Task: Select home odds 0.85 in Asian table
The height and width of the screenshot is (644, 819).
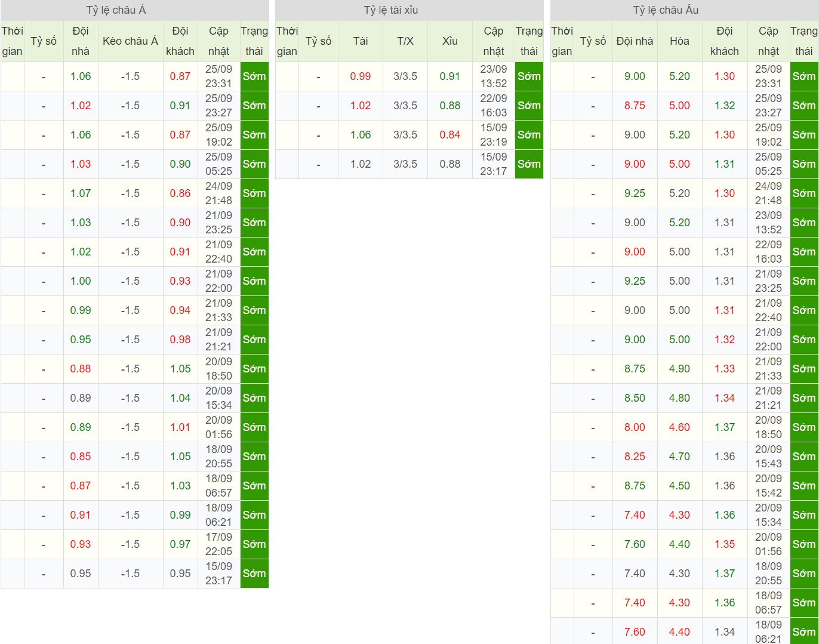Action: click(x=81, y=457)
